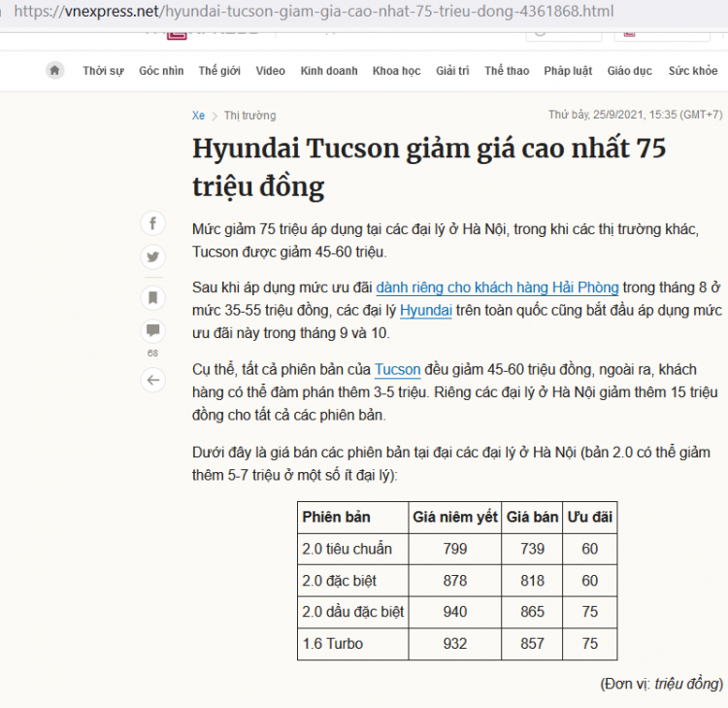728x708 pixels.
Task: Click the 2.0 dầu đặc biệt row label
Action: pos(353,612)
